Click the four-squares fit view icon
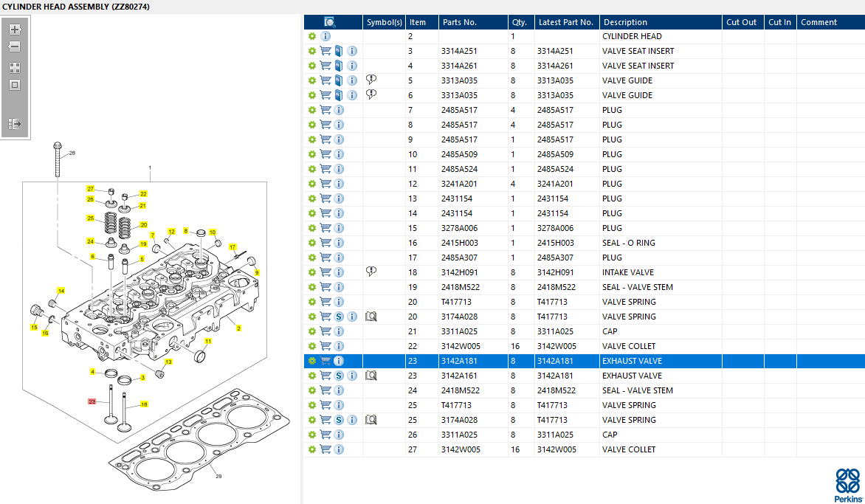This screenshot has width=865, height=504. 15,67
